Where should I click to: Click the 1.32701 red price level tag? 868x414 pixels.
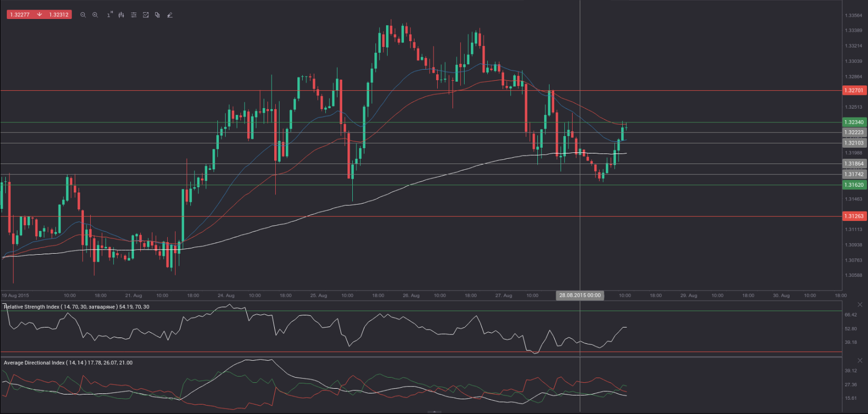point(854,90)
